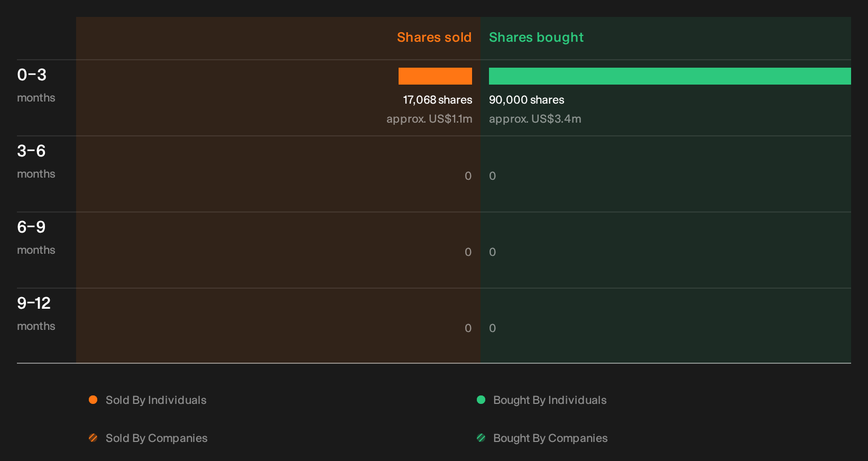
Task: Click the striped green Bought By Companies icon
Action: point(481,438)
